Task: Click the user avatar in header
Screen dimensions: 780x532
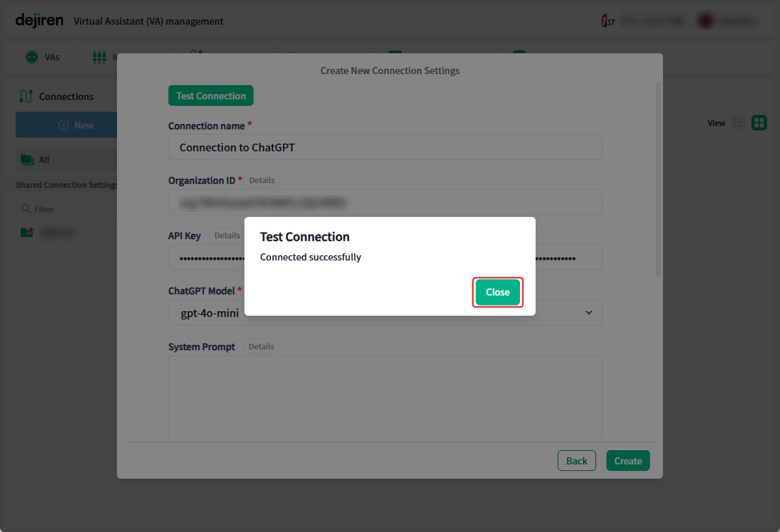Action: 705,21
